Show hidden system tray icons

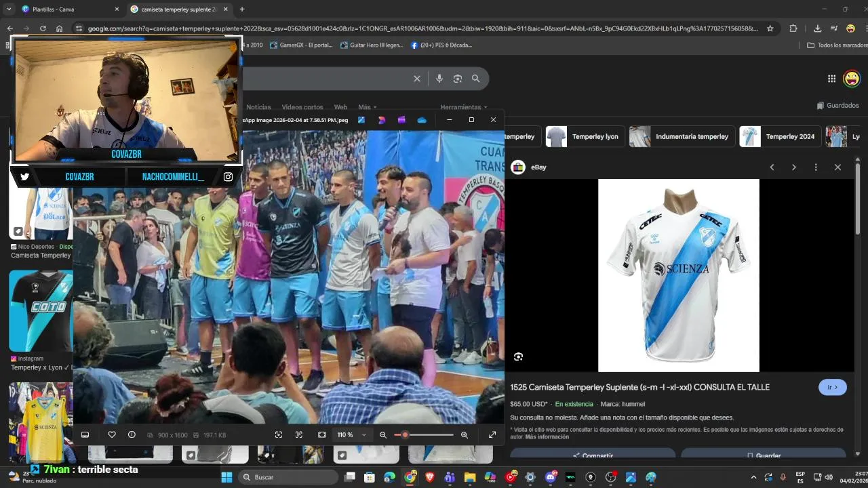point(753,477)
